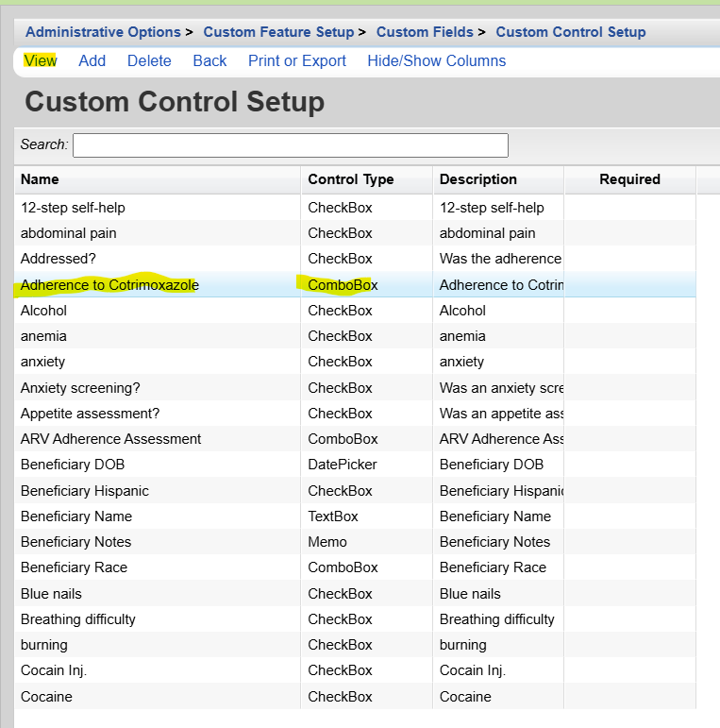Open Hide/Show Columns option

click(436, 60)
